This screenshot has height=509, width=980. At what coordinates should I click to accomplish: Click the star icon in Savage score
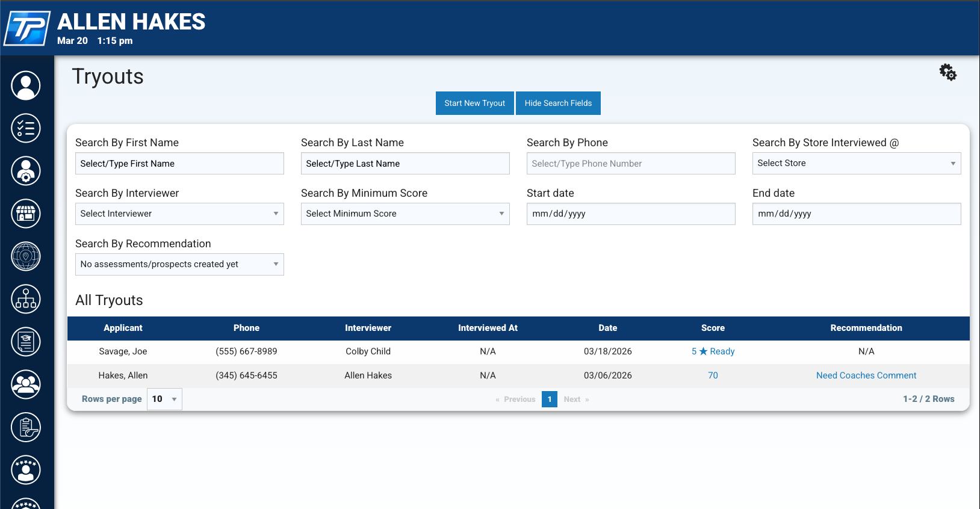[x=703, y=351]
